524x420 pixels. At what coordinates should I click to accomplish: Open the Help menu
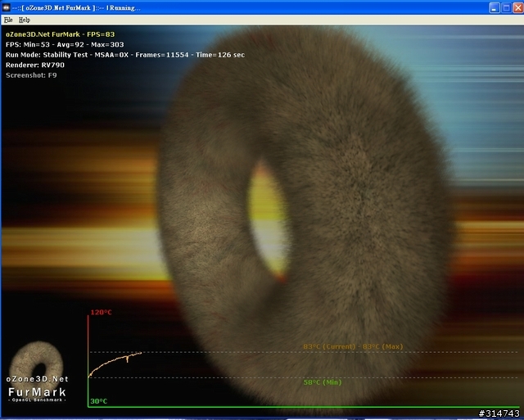coord(25,20)
